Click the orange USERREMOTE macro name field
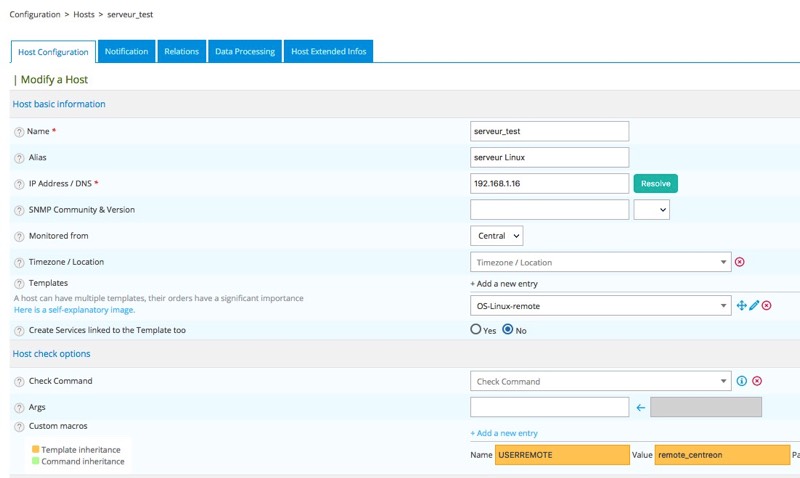 562,455
